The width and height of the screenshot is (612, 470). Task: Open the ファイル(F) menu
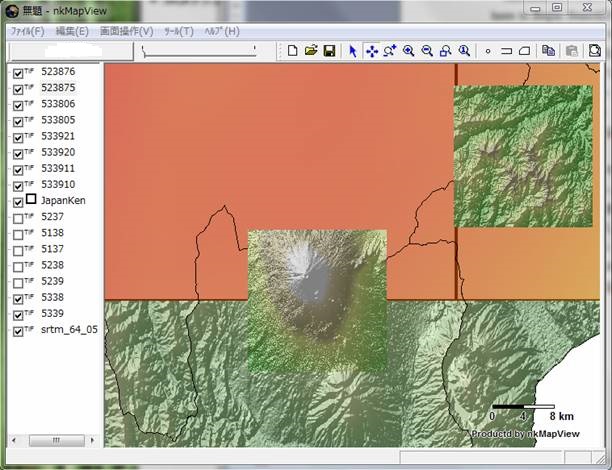click(x=27, y=31)
